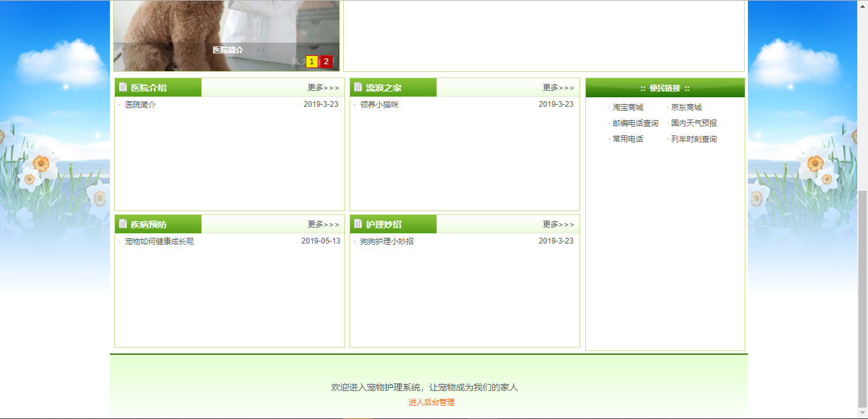868x419 pixels.
Task: Open 更多>>> in the 流浪之家 section
Action: [559, 88]
